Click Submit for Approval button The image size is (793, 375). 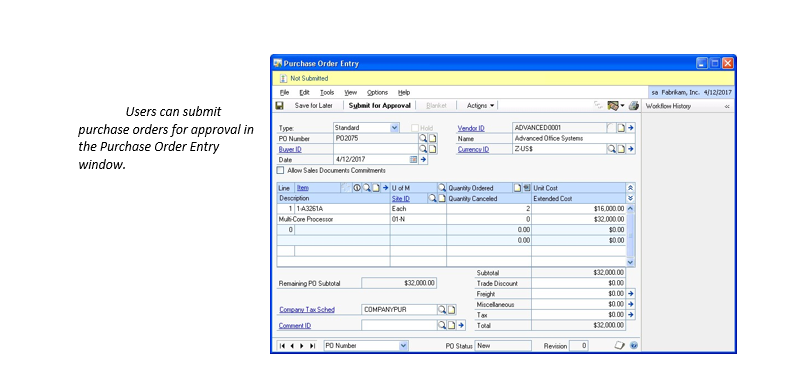[379, 106]
